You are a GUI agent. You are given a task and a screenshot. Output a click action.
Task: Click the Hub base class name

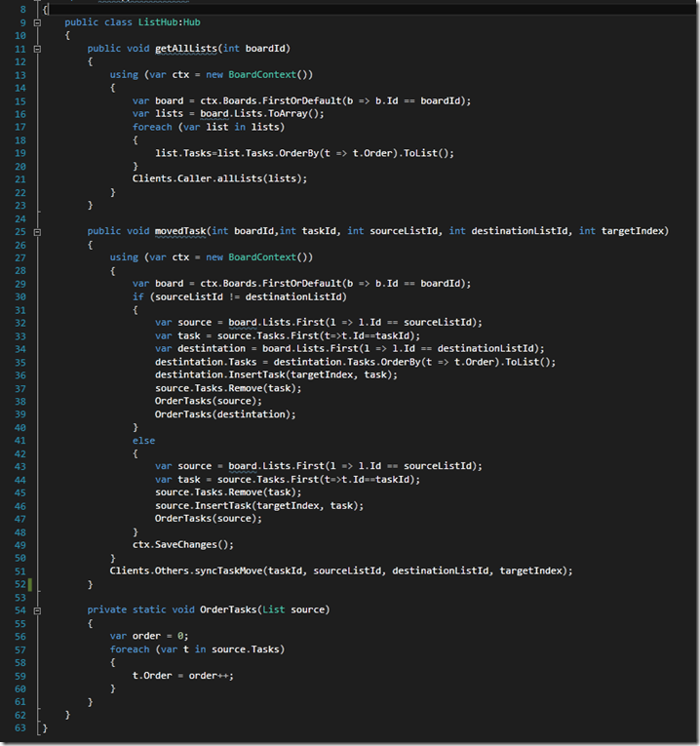(192, 22)
